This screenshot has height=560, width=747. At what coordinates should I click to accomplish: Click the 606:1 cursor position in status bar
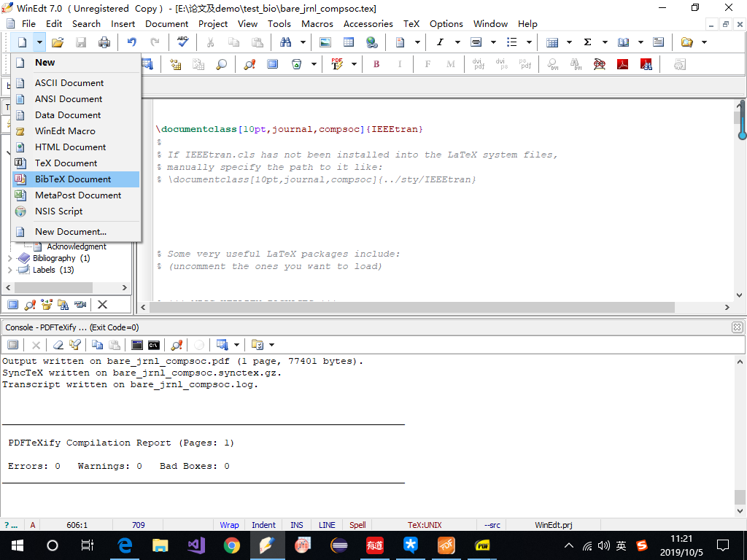77,525
